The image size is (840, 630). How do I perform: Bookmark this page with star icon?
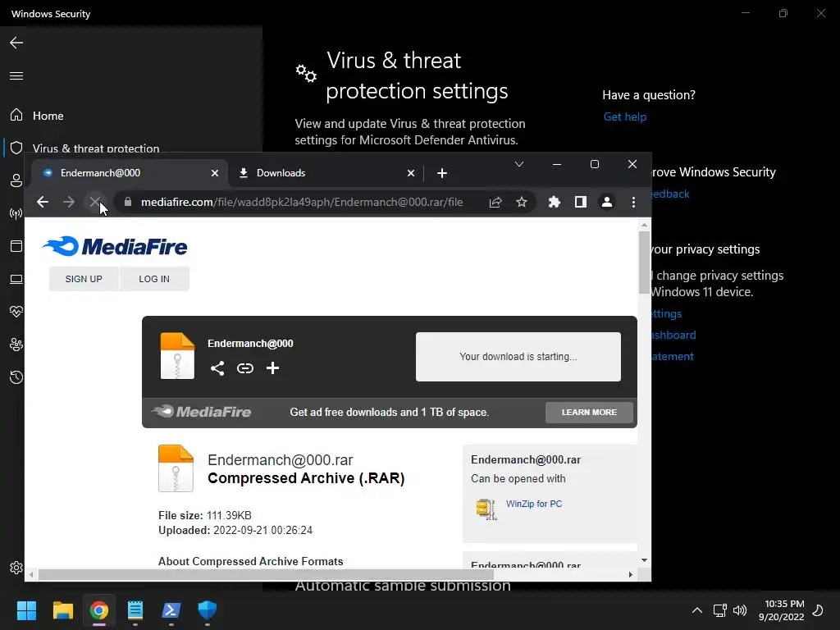click(x=522, y=202)
